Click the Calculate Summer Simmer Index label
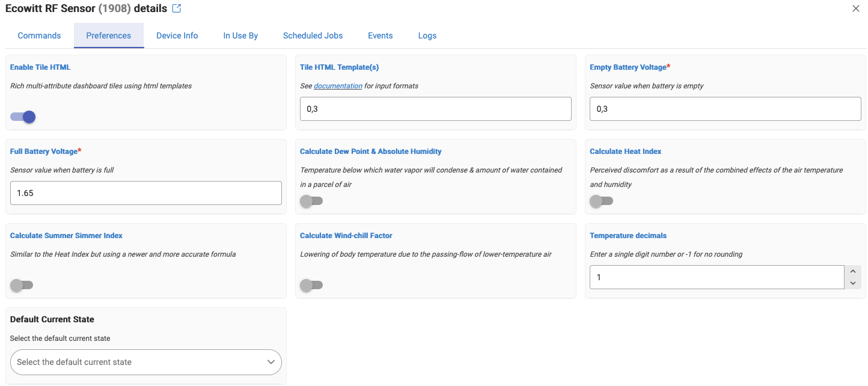 [x=66, y=236]
